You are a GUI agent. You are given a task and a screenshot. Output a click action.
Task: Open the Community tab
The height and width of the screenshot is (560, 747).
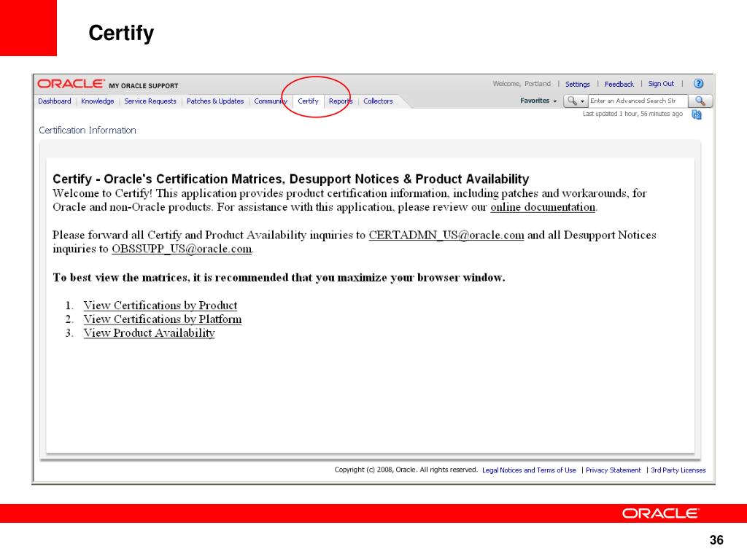point(271,101)
